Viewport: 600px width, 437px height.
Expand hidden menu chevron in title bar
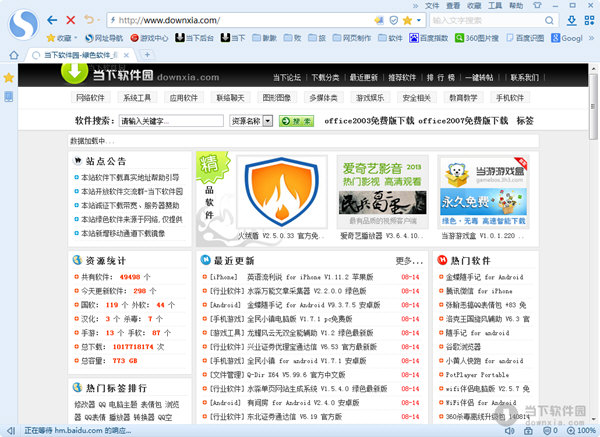click(x=416, y=5)
